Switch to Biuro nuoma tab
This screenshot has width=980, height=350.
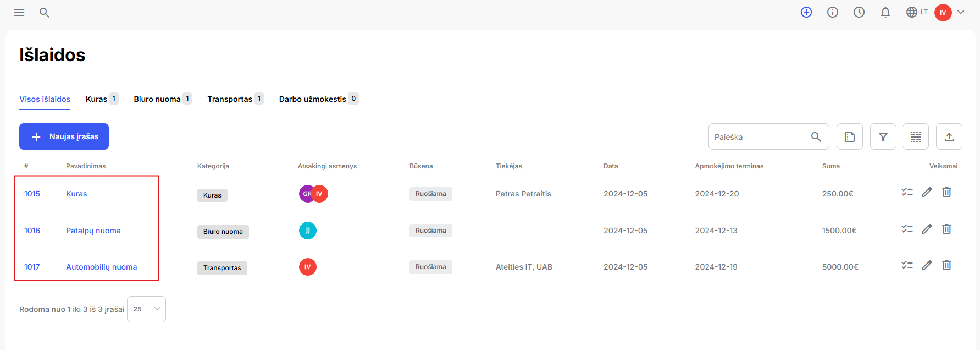click(163, 99)
